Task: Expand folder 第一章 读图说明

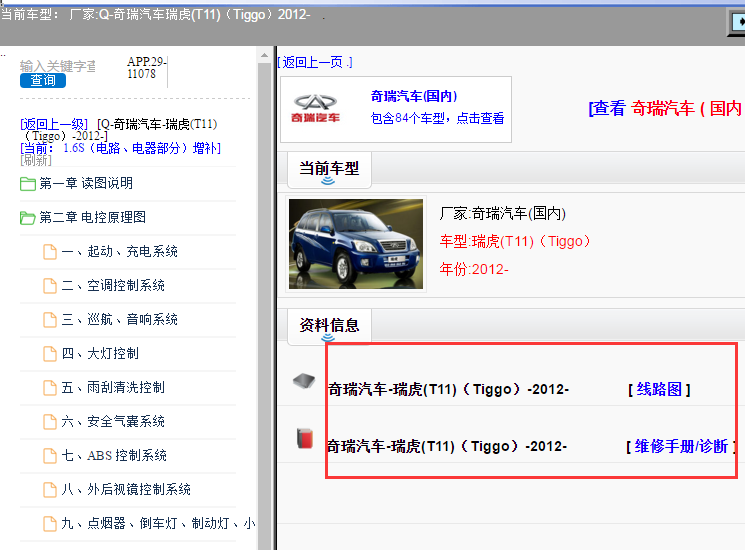Action: coord(86,183)
